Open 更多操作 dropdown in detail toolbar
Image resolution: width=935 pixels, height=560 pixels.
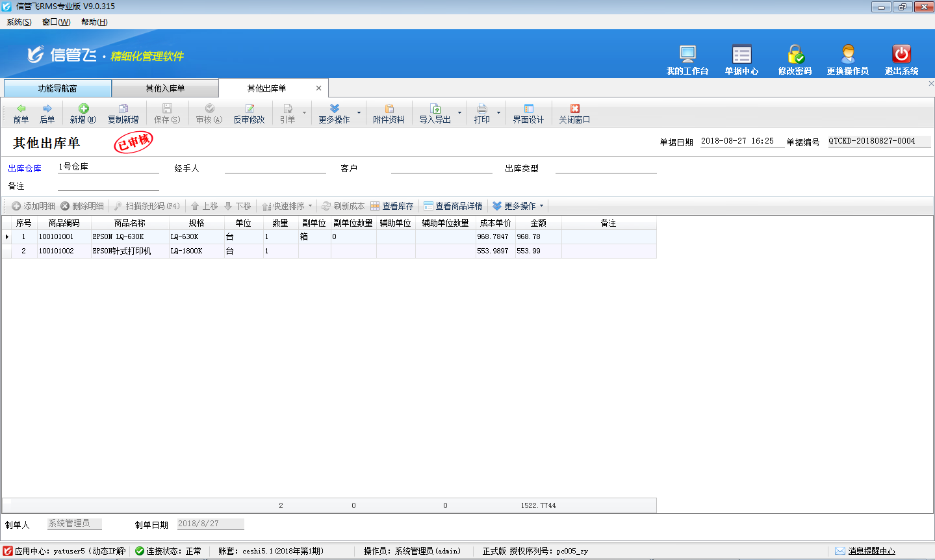[519, 206]
